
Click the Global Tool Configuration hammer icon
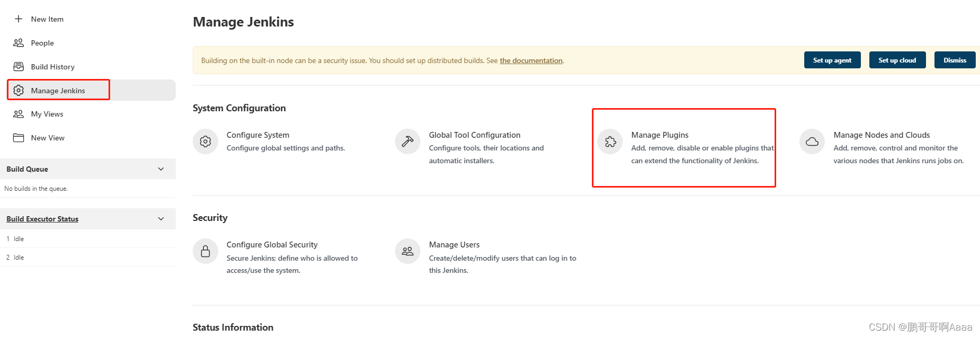click(408, 141)
